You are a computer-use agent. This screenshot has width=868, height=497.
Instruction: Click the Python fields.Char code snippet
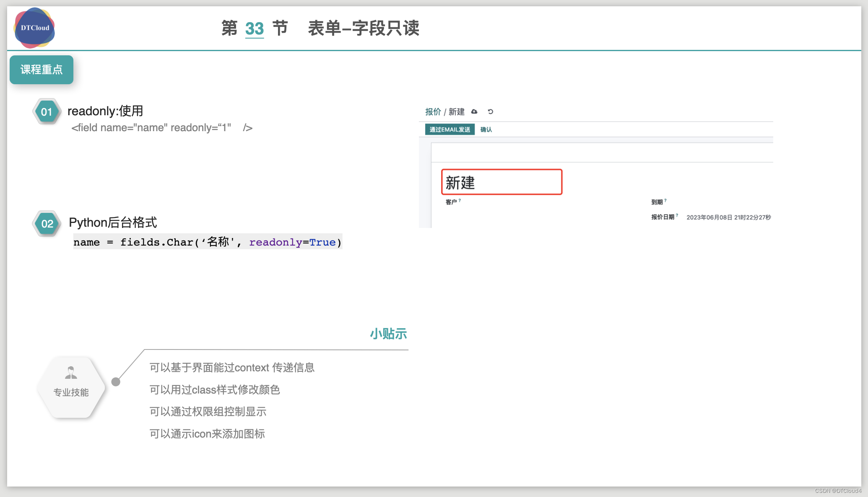tap(207, 242)
